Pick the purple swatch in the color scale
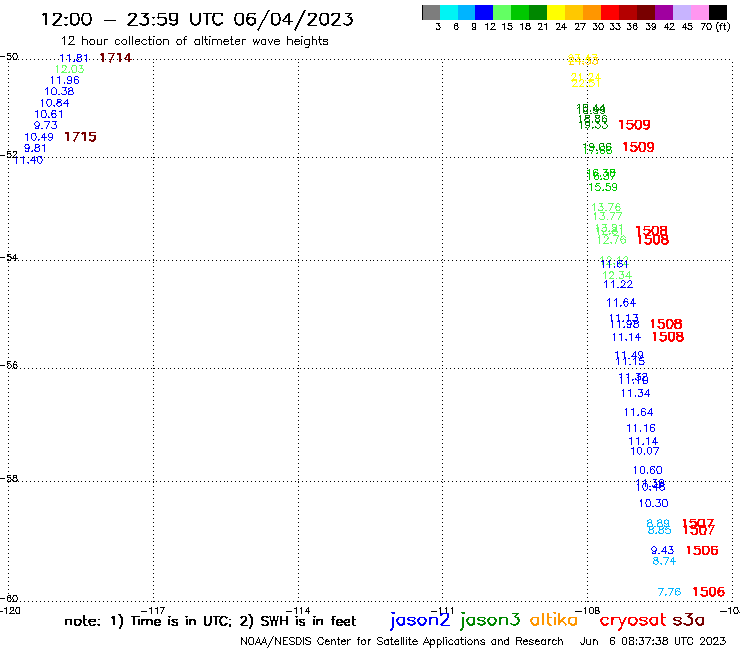Viewport: 740px width, 650px height. [664, 12]
